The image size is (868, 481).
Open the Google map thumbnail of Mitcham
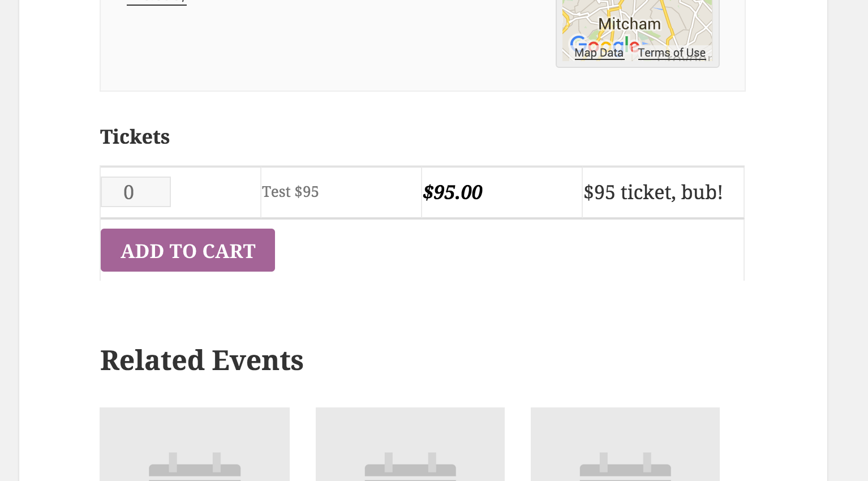point(637,31)
